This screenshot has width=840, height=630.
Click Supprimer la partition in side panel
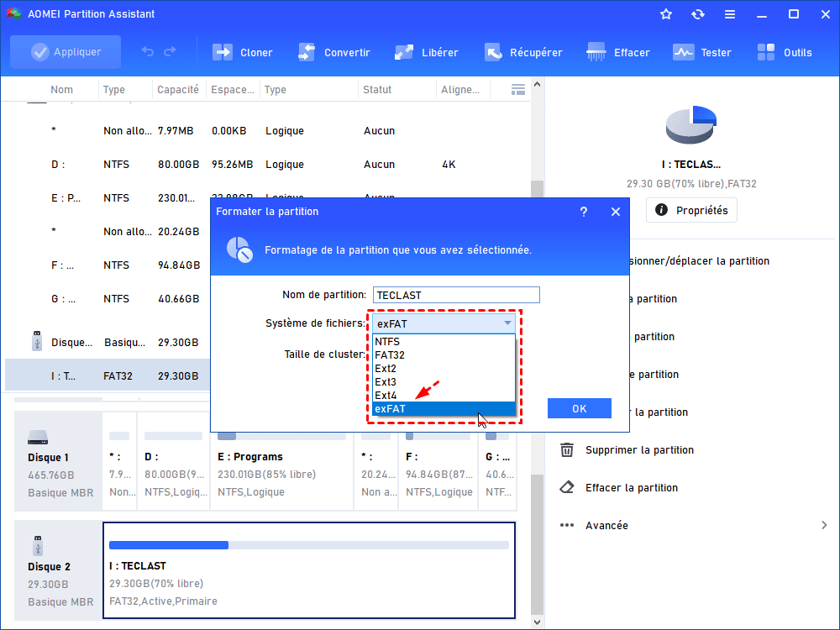point(639,450)
